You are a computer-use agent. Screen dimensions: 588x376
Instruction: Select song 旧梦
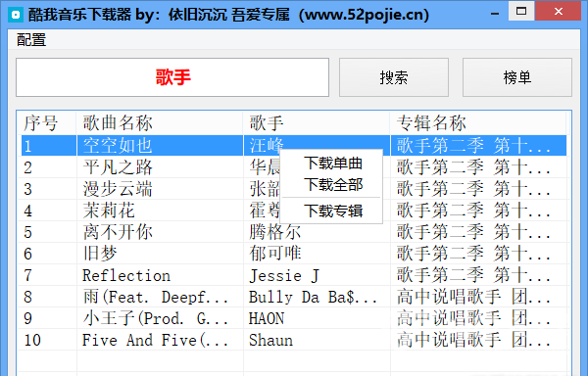(100, 254)
